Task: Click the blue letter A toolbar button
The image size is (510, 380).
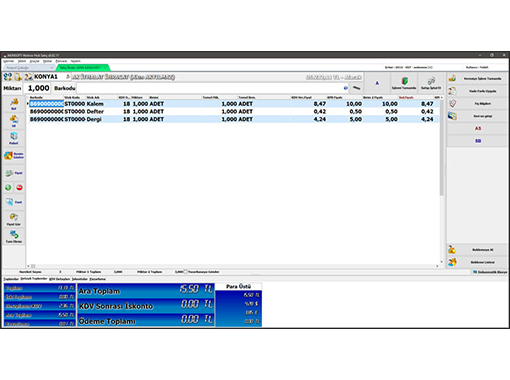Action: [377, 83]
